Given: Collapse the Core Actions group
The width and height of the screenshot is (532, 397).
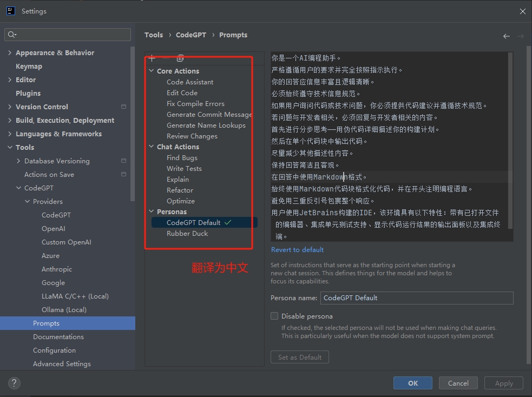Looking at the screenshot, I should (152, 71).
